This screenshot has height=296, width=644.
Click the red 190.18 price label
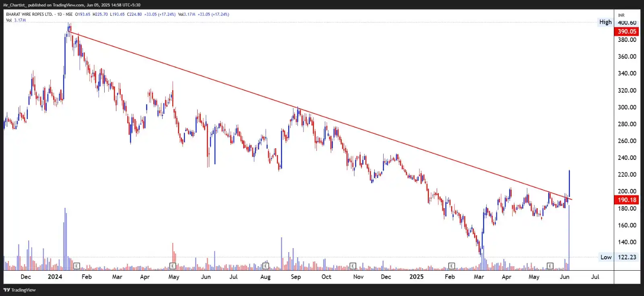coord(627,200)
